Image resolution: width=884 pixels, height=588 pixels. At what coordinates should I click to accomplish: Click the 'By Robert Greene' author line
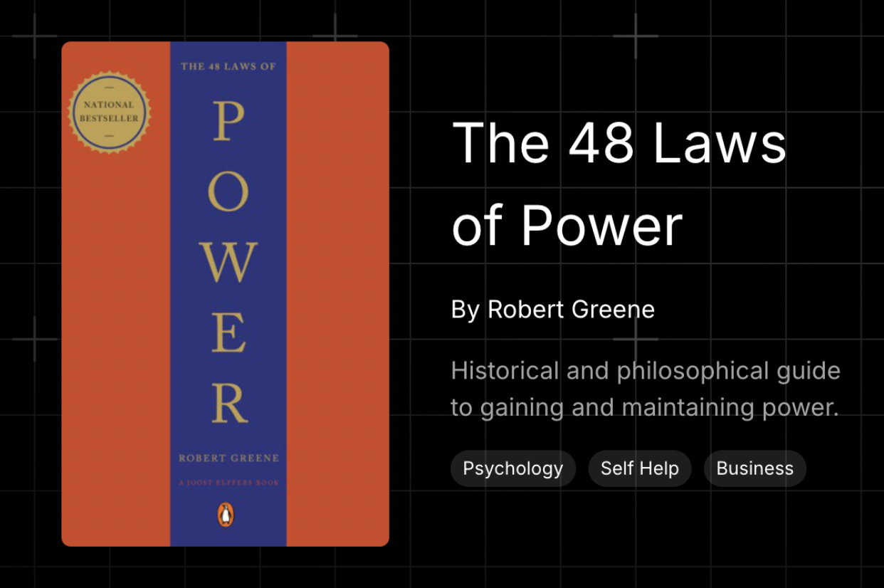(552, 310)
